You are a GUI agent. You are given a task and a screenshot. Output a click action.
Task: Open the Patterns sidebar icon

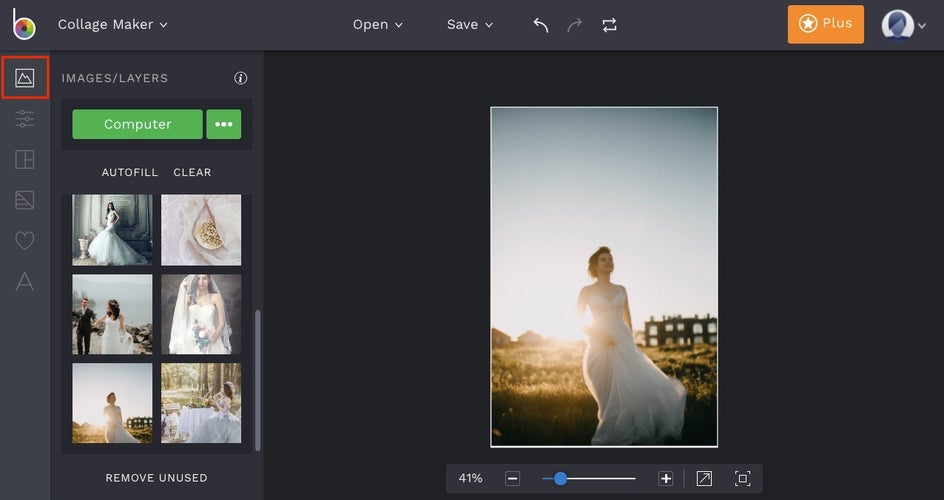click(x=25, y=200)
